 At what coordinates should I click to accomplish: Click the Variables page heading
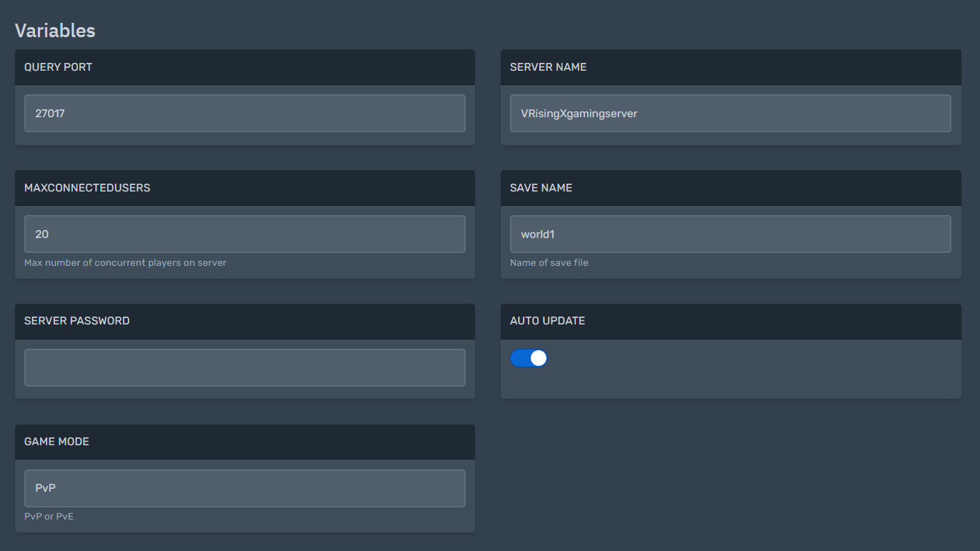pyautogui.click(x=55, y=31)
